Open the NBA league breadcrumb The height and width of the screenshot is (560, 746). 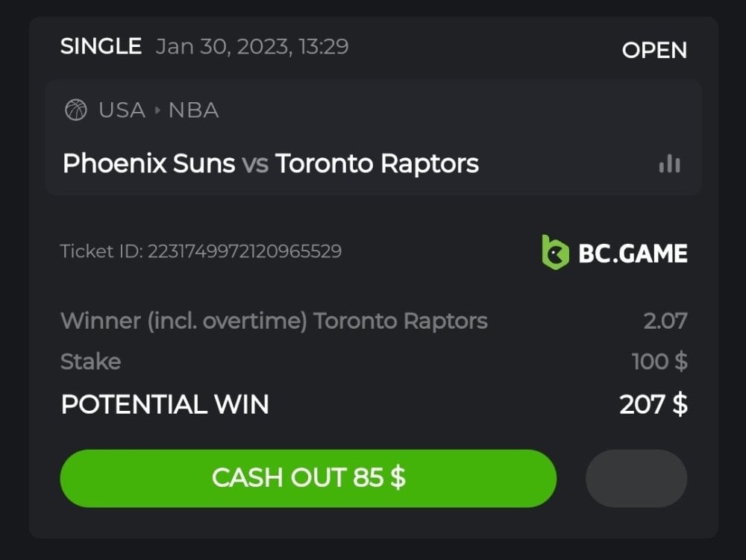pos(193,111)
